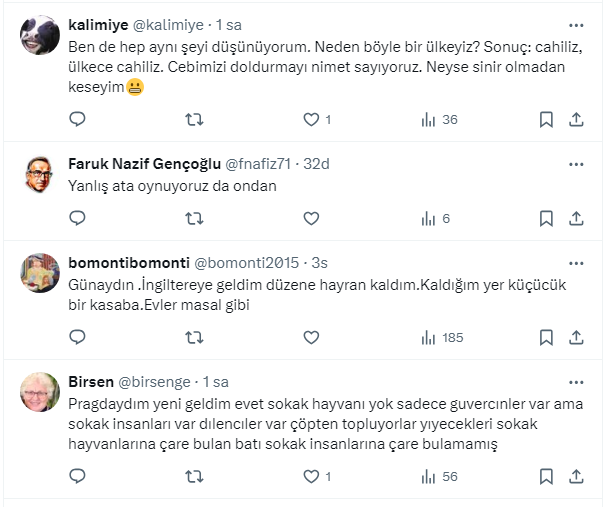This screenshot has width=612, height=507.
Task: Share bomontibomonti's tweet
Action: point(576,338)
